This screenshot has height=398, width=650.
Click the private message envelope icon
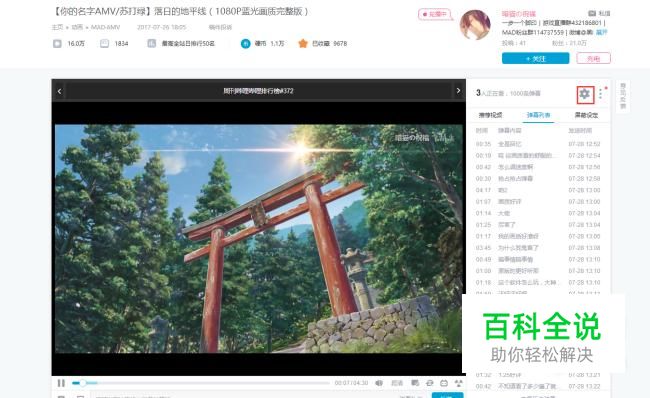(592, 13)
